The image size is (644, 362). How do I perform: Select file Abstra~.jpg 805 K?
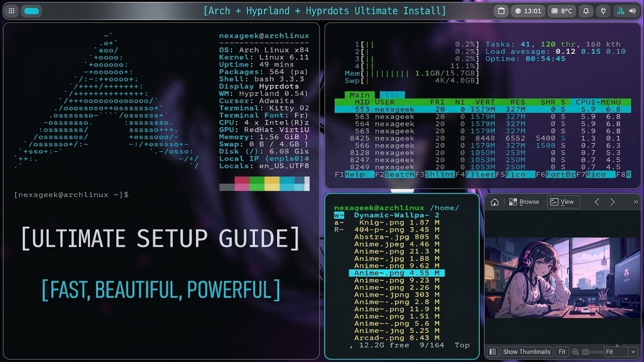tap(396, 237)
